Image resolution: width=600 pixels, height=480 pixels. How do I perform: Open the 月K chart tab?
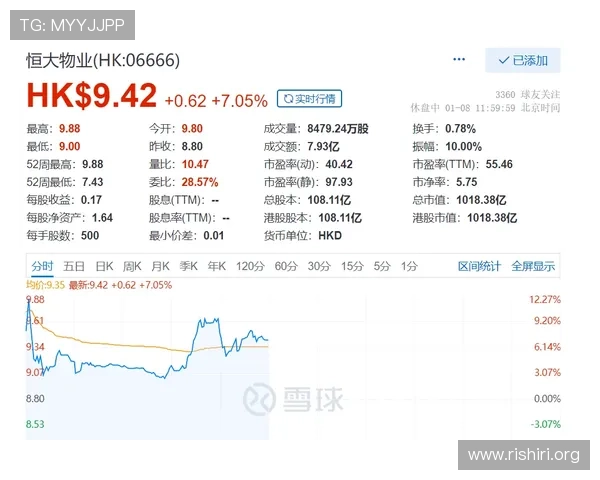click(x=160, y=266)
